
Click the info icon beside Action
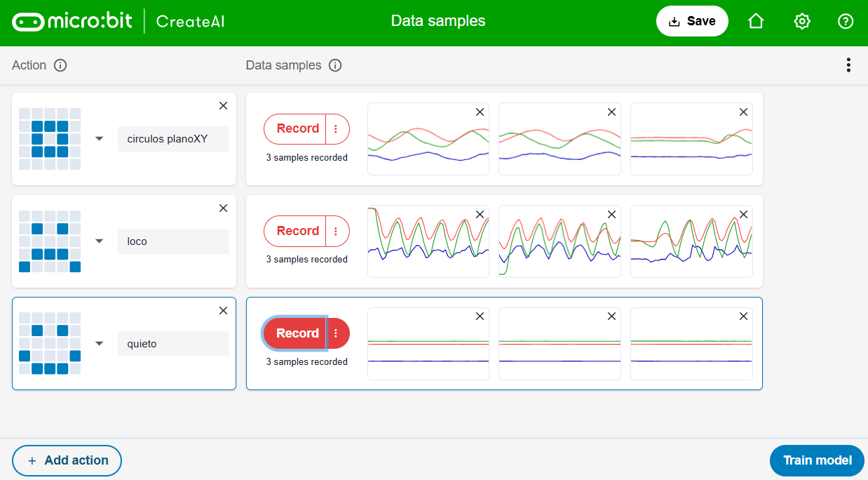point(60,65)
